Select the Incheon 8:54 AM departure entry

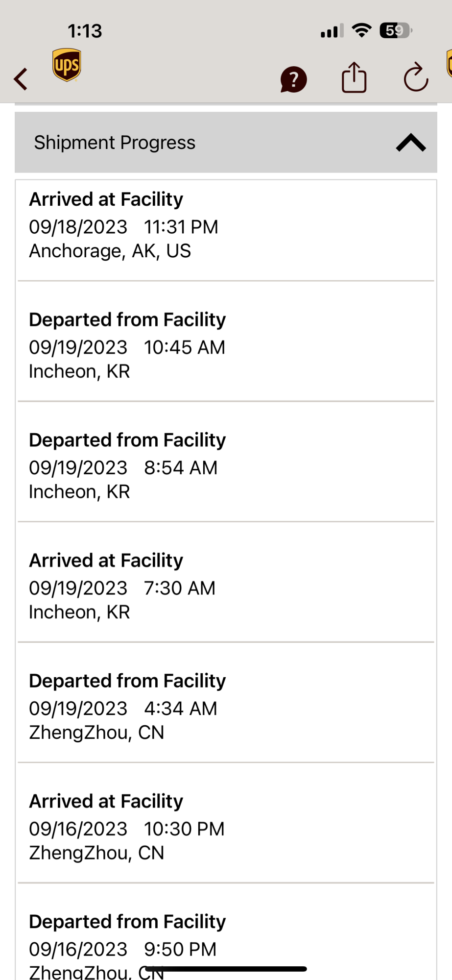[x=225, y=465]
